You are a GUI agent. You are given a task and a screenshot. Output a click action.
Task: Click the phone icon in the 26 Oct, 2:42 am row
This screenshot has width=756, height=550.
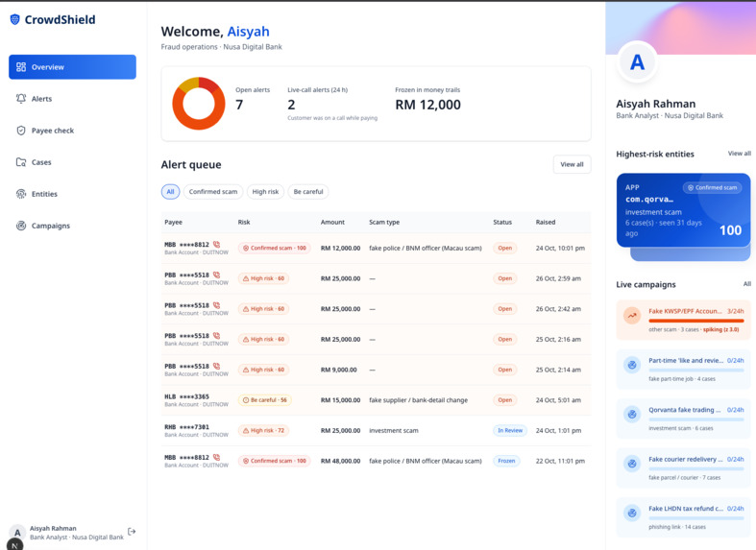pos(216,305)
